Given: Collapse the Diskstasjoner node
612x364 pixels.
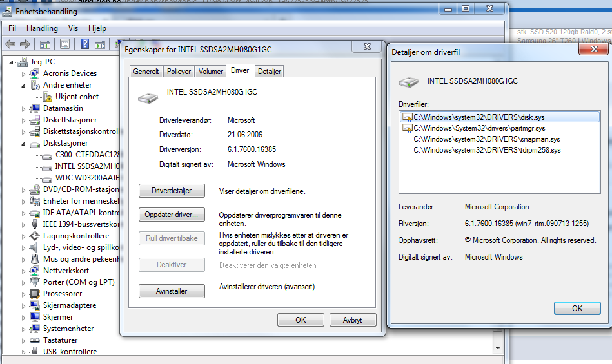Looking at the screenshot, I should 23,144.
